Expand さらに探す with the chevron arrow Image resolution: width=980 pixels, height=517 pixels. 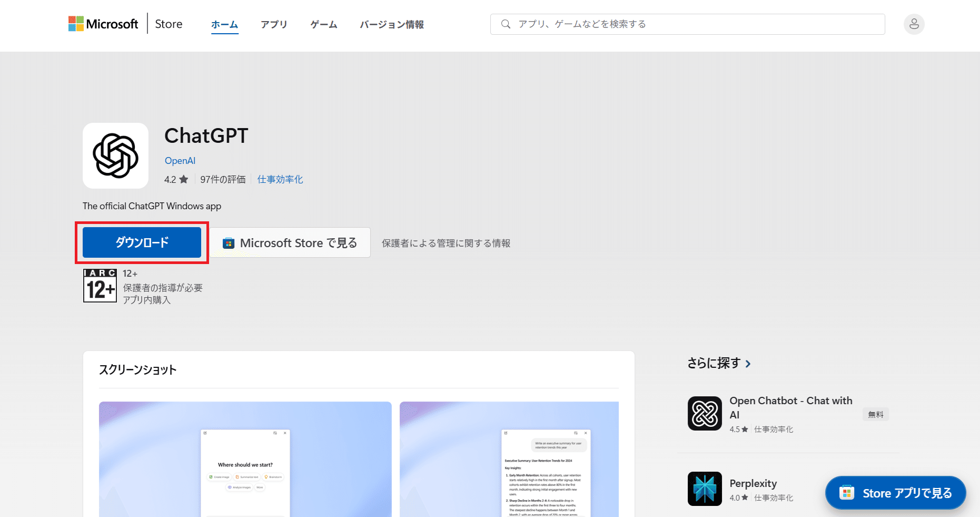[748, 364]
